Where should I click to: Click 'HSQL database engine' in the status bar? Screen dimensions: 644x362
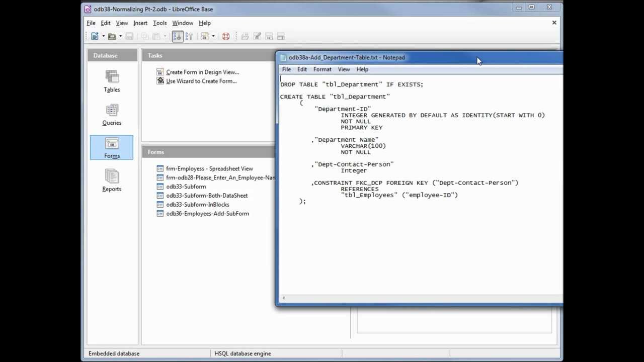coord(243,353)
